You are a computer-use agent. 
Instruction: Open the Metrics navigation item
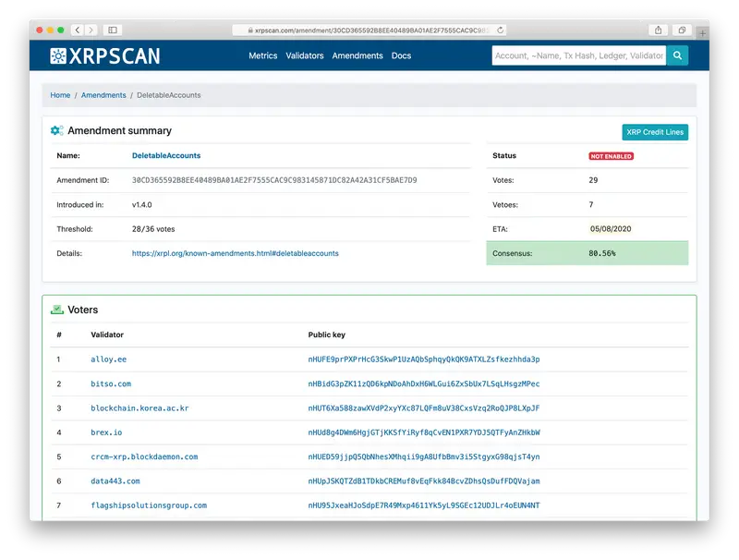(262, 55)
